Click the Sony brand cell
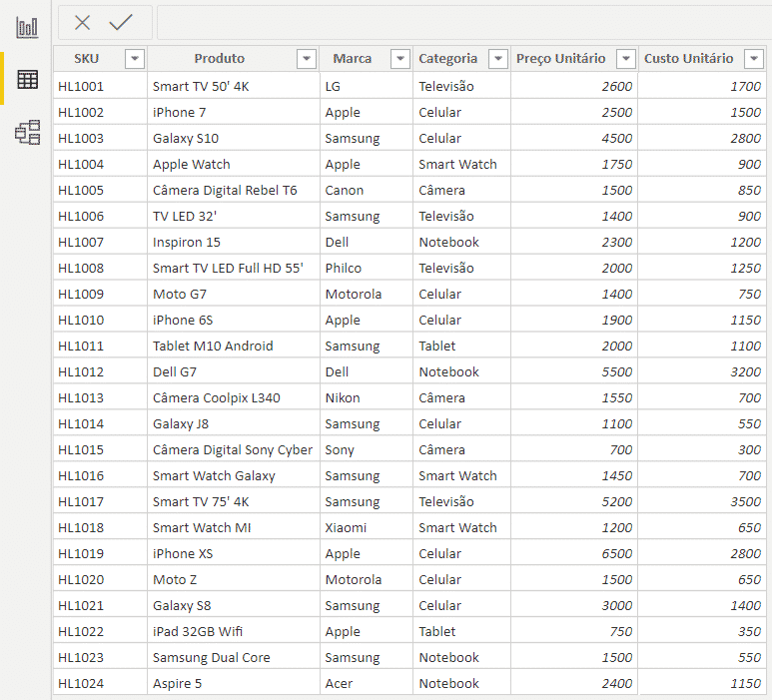The image size is (772, 700). [367, 450]
